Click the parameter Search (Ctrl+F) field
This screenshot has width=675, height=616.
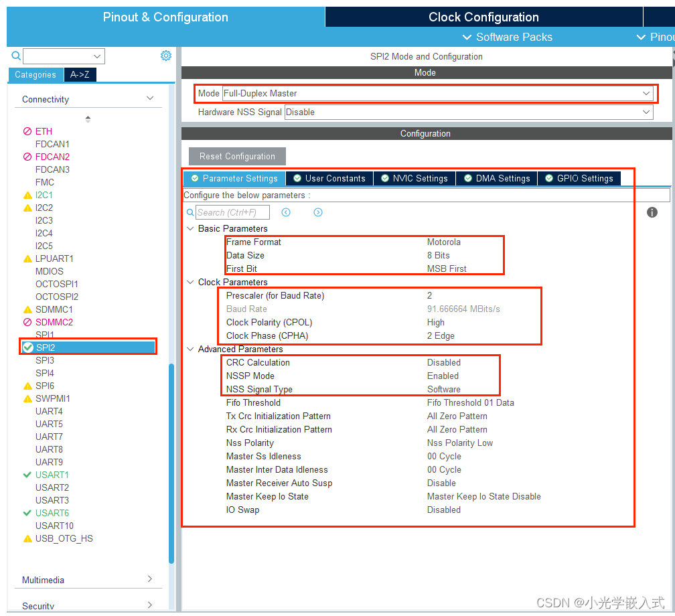click(x=233, y=212)
